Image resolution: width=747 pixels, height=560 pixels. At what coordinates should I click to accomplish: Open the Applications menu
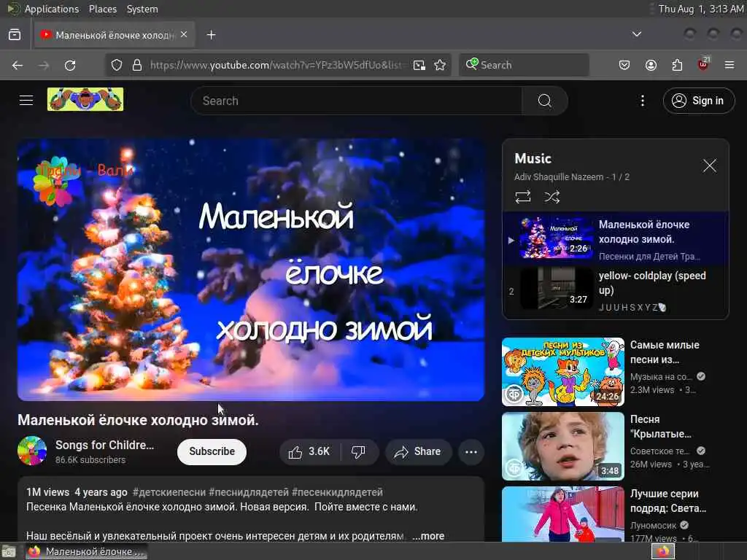[52, 9]
